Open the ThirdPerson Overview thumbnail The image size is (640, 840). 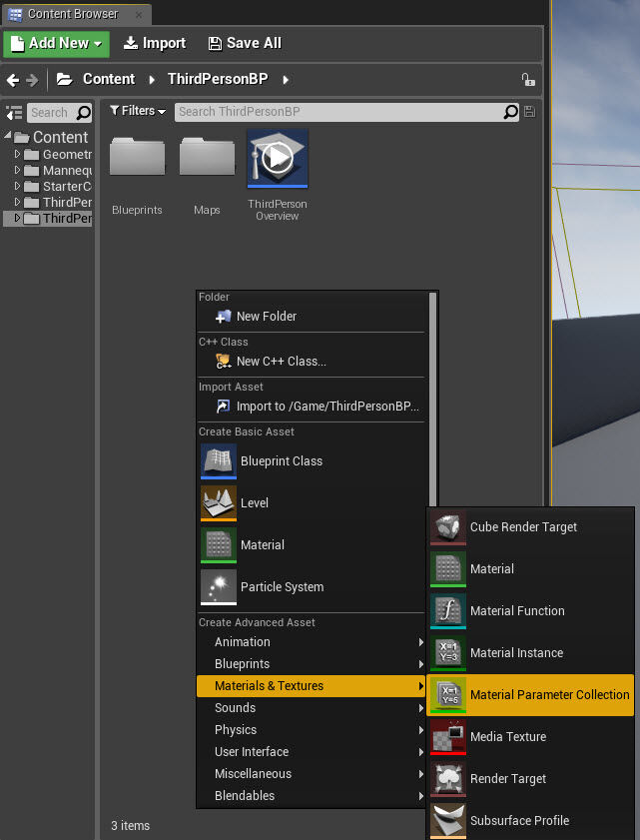tap(278, 158)
